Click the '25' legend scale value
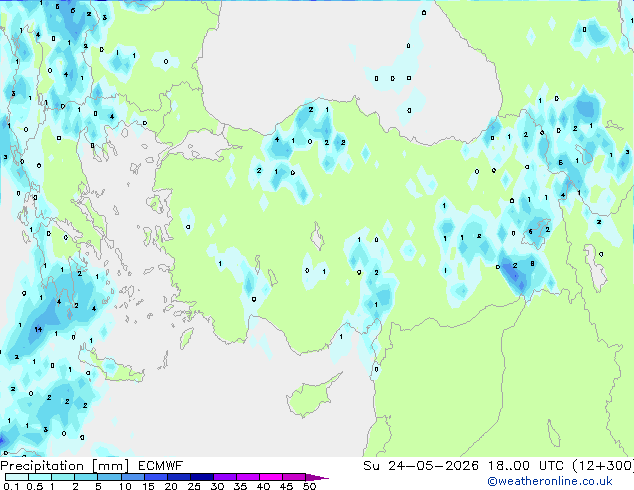 pos(194,486)
